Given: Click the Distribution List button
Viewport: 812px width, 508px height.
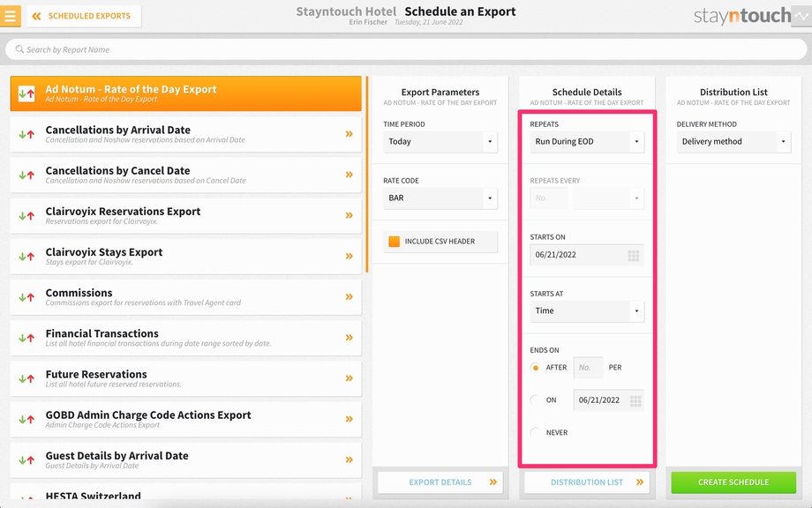Looking at the screenshot, I should [587, 482].
